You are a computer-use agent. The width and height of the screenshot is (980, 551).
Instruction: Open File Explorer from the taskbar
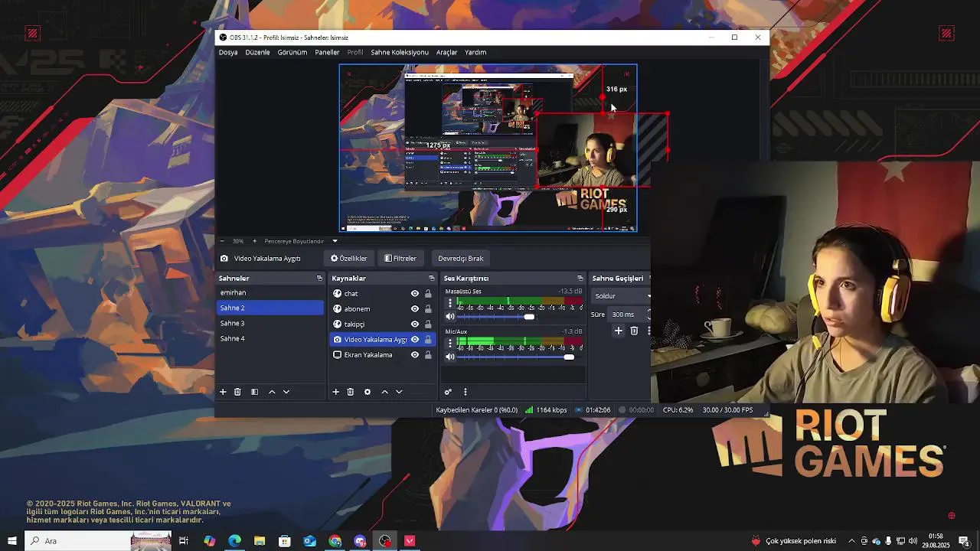[260, 541]
